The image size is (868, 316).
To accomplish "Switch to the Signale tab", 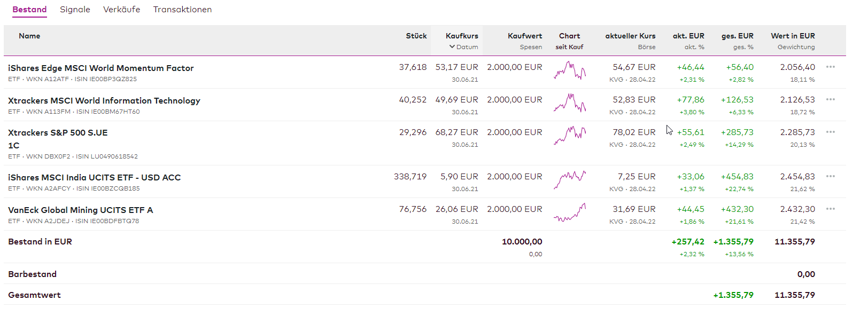I will click(x=75, y=10).
